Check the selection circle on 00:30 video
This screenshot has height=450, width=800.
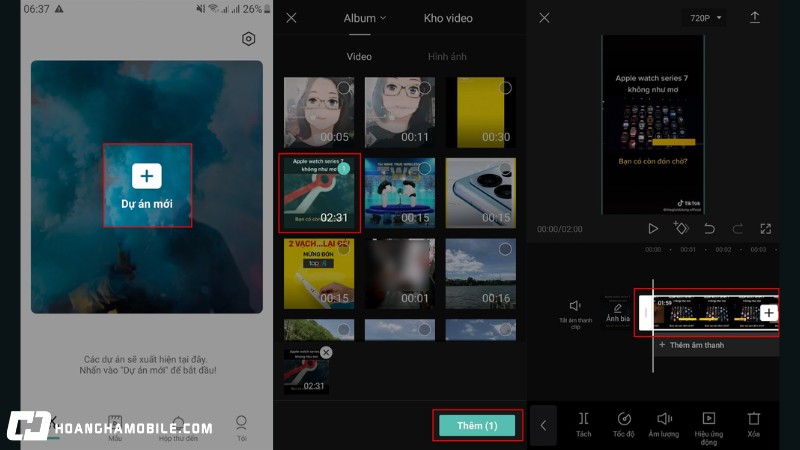pyautogui.click(x=505, y=88)
